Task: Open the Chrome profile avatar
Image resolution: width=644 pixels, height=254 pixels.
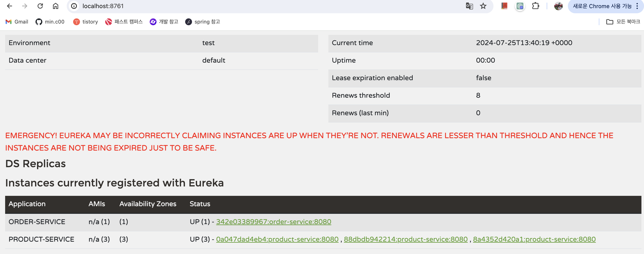Action: pos(558,6)
